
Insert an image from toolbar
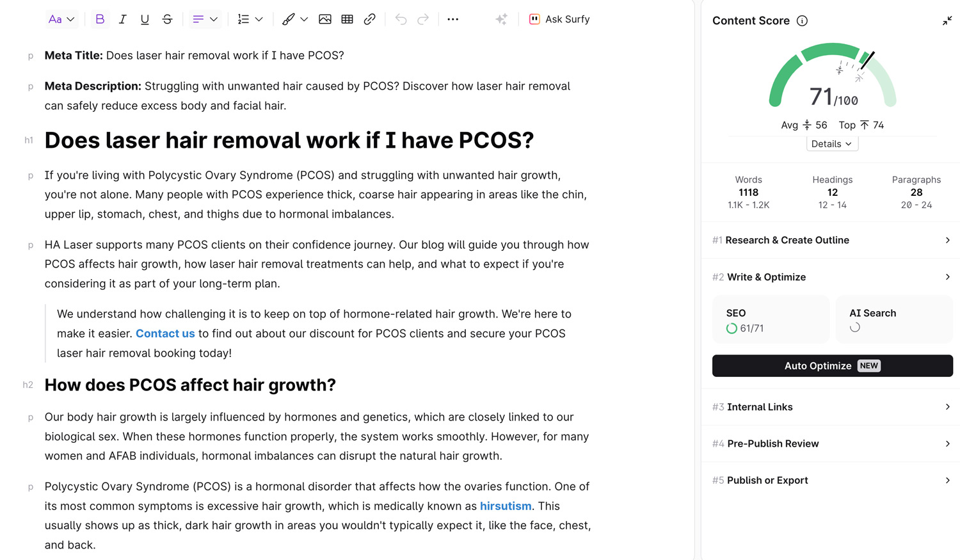pos(325,19)
